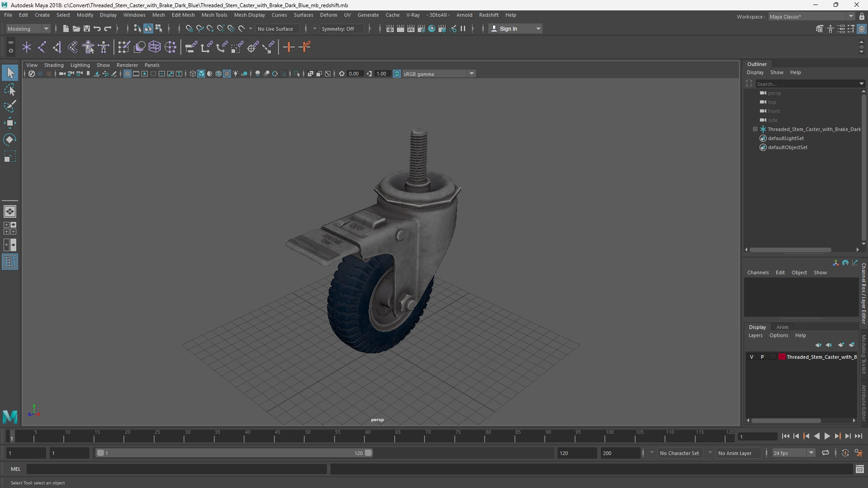Click the Redo arrow icon
Image resolution: width=868 pixels, height=488 pixels.
coord(108,28)
